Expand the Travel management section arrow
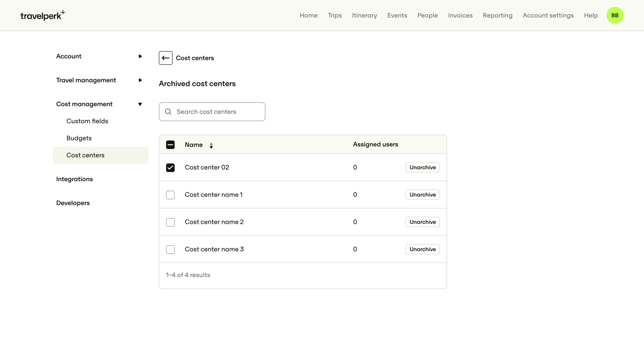This screenshot has height=347, width=644. 140,80
